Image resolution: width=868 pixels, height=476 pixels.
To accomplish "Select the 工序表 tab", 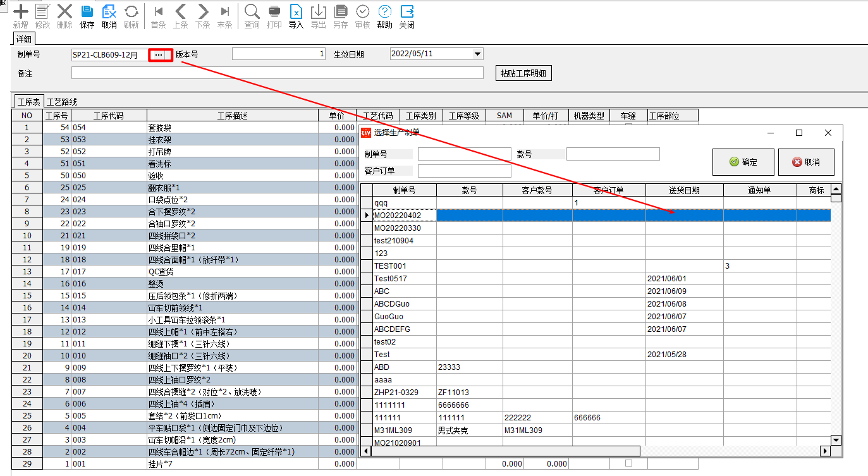I will [x=28, y=102].
